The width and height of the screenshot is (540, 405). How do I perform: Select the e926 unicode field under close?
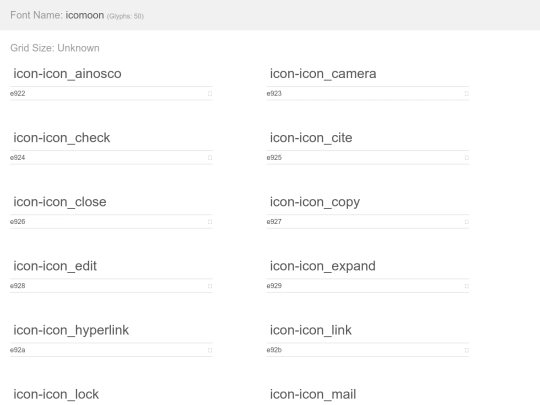107,222
